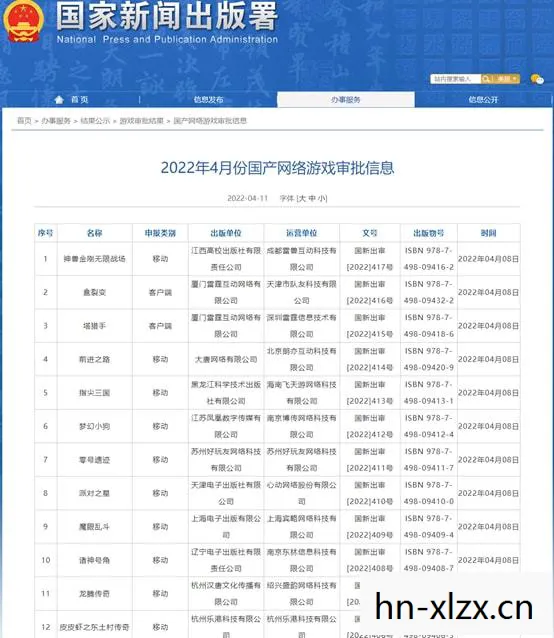Screen dimensions: 554x638
Task: Open the orange search category dropdown
Action: 506,79
